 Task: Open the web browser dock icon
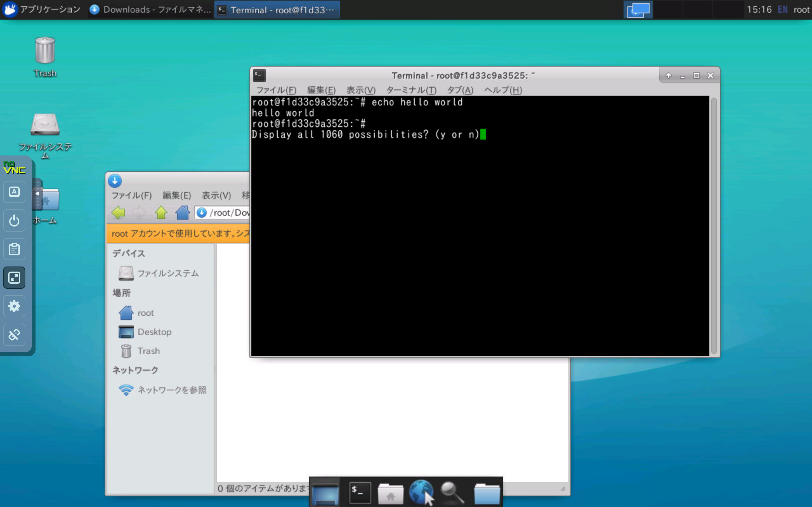[421, 492]
